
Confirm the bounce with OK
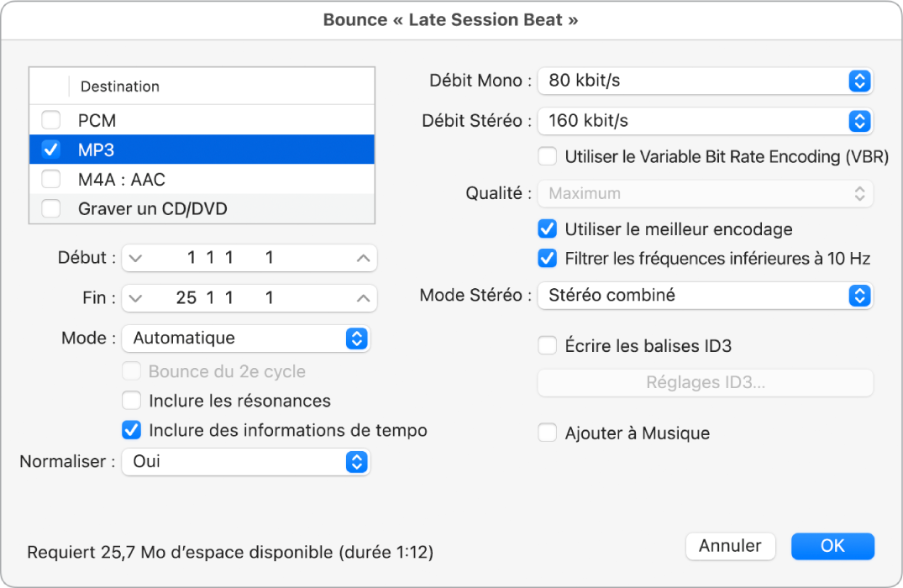point(832,546)
